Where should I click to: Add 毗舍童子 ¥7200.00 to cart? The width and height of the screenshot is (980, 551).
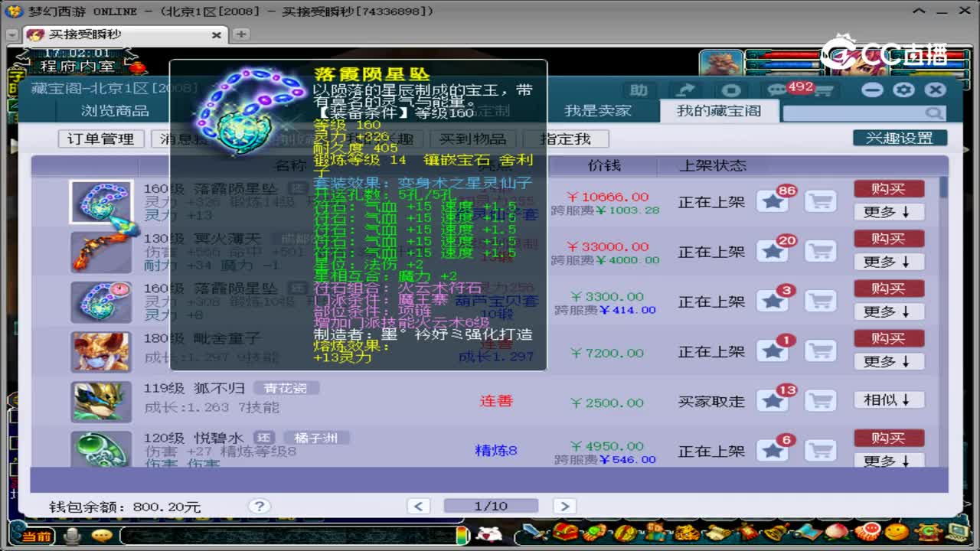[821, 350]
